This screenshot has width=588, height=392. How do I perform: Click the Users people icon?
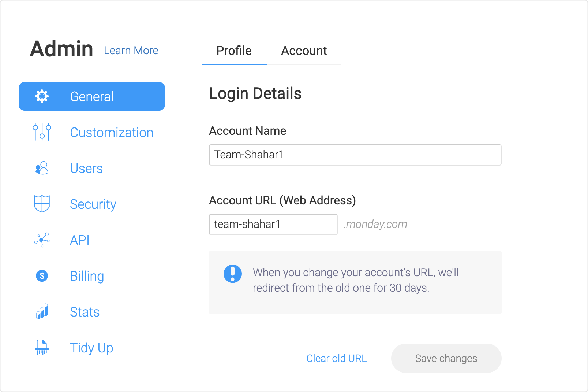(42, 168)
